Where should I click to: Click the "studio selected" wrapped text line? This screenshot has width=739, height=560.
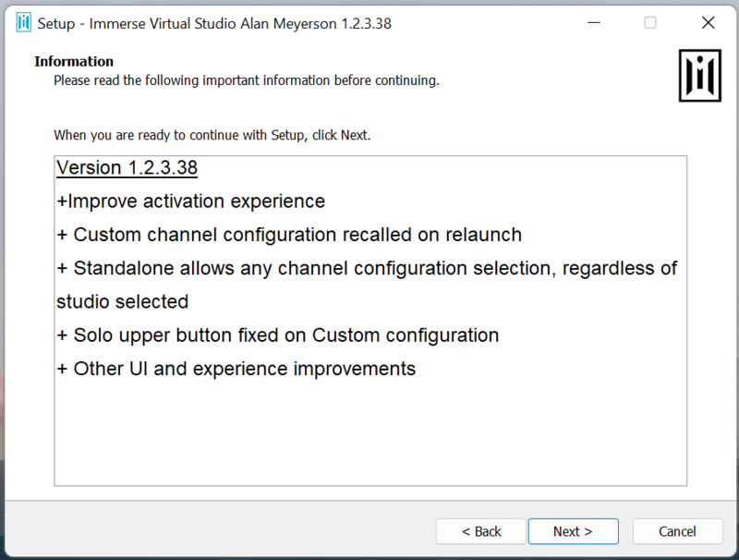[x=122, y=301]
